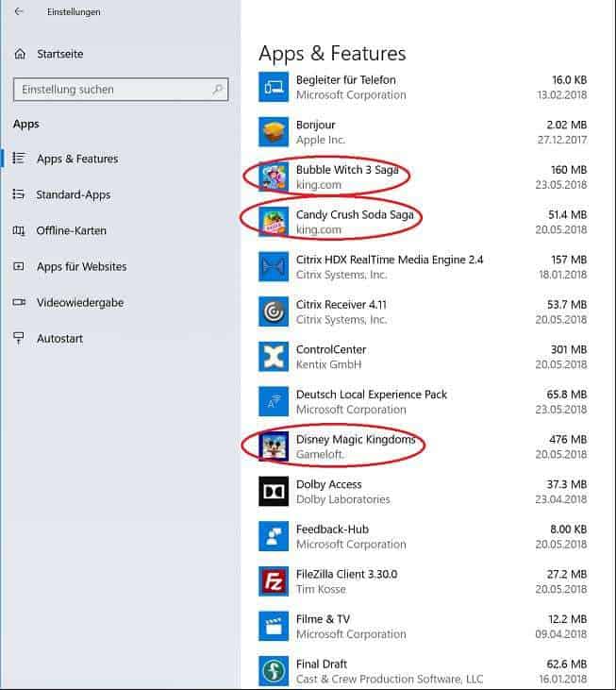Click the FileZilla Client Fz icon
The image size is (616, 690).
coord(274,581)
